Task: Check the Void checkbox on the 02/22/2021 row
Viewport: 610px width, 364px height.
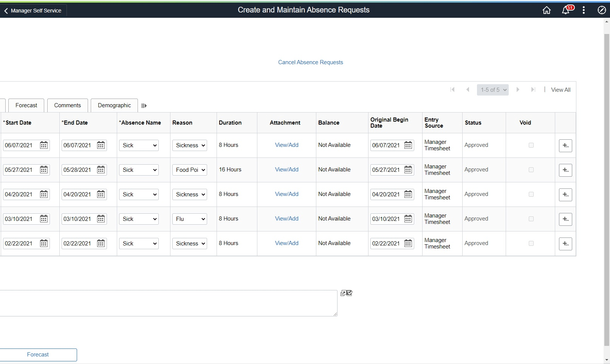Action: click(531, 244)
